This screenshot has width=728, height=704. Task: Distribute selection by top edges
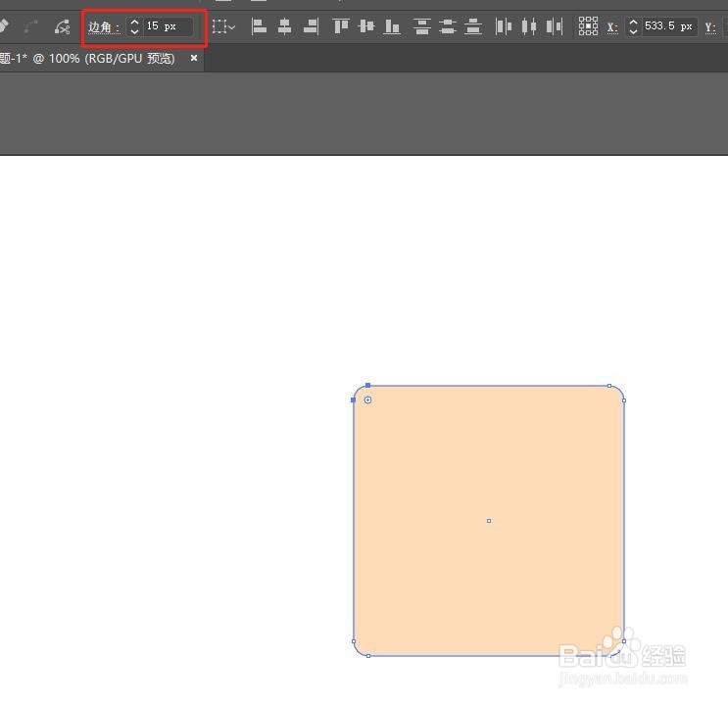tap(421, 26)
